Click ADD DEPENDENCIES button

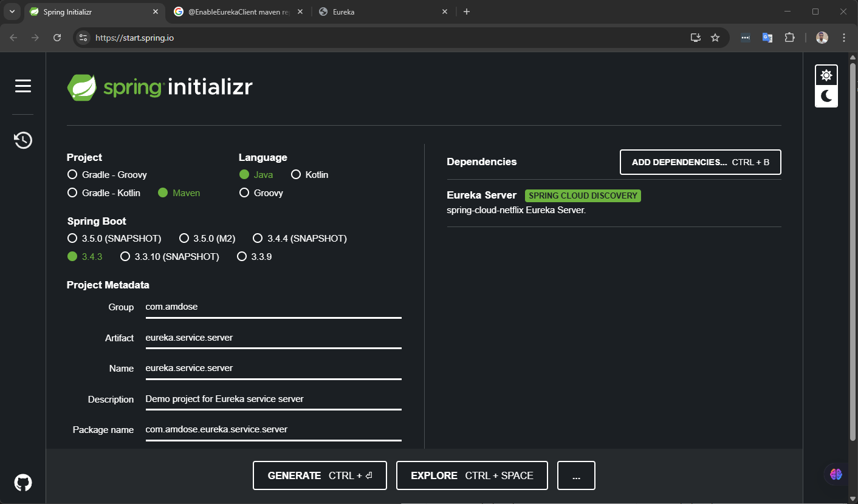701,162
